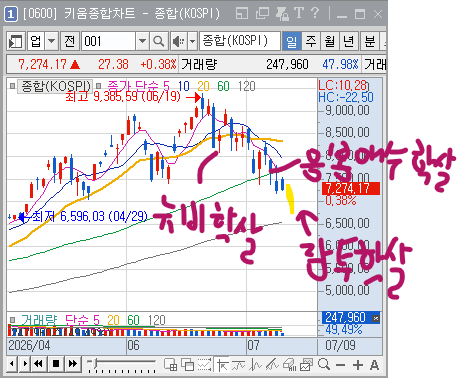
Task: Expand the code 001 history dropdown
Action: click(142, 41)
